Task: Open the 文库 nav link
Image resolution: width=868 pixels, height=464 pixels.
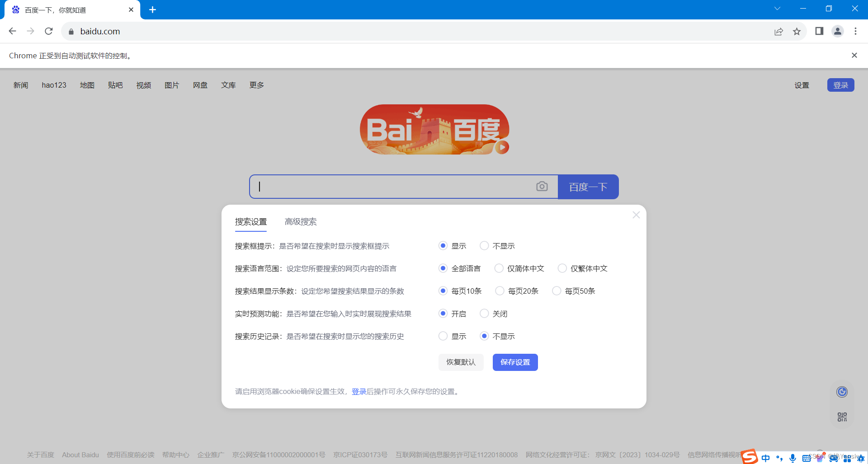Action: coord(228,85)
